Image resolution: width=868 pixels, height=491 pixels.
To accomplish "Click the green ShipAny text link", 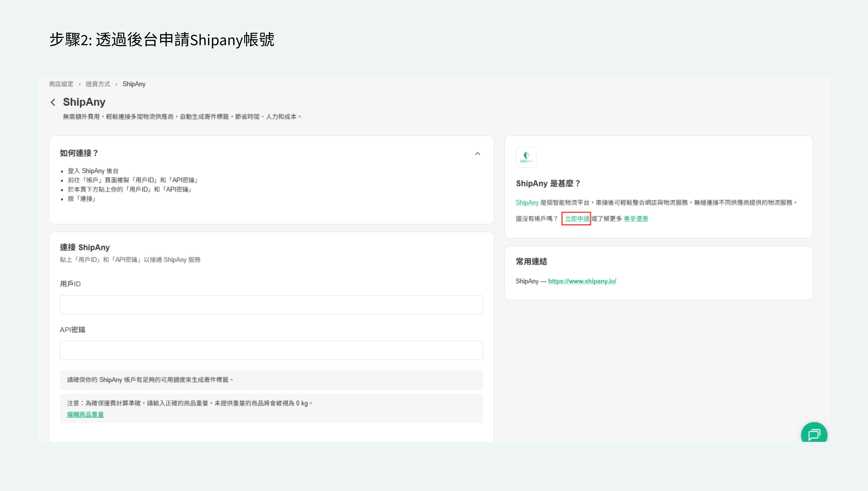I will click(527, 202).
